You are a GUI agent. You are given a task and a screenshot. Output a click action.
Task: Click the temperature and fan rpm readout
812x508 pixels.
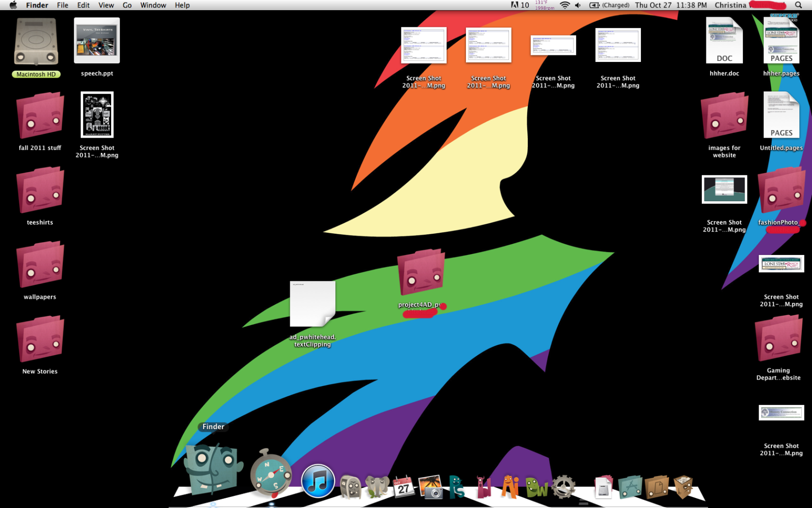coord(544,5)
